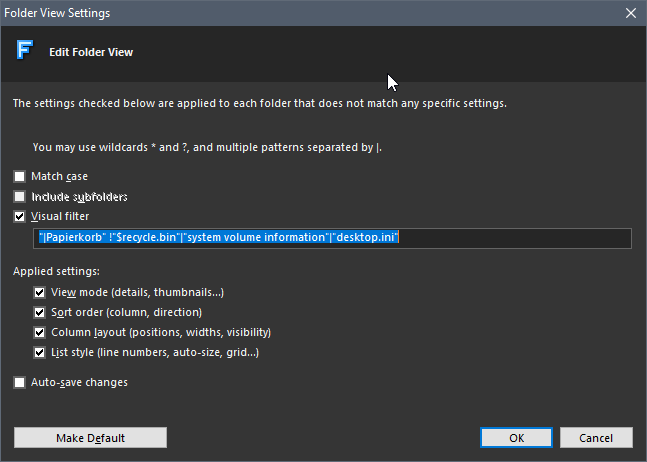
Task: Uncheck View mode (details, thumbnails...)
Action: click(40, 292)
